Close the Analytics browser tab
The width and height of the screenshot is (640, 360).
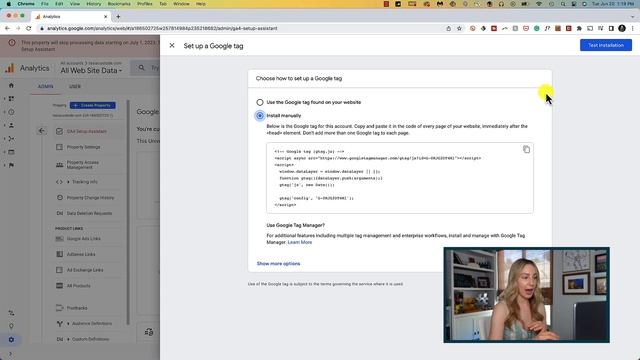click(x=105, y=17)
